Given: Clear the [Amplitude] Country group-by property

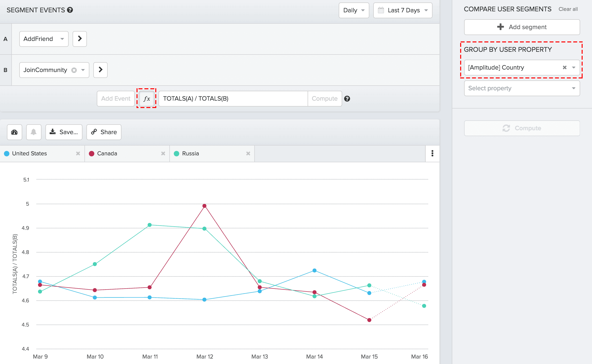Looking at the screenshot, I should tap(564, 67).
